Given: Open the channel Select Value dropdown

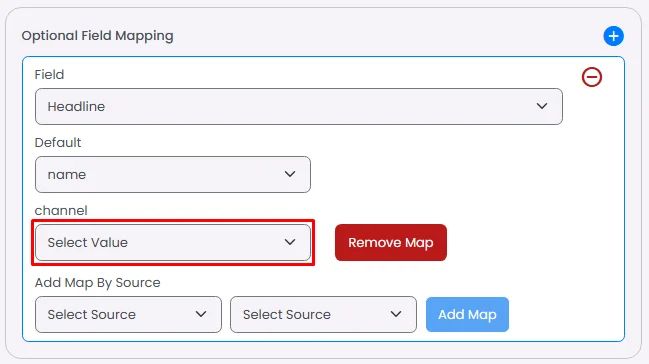Looking at the screenshot, I should (x=173, y=243).
